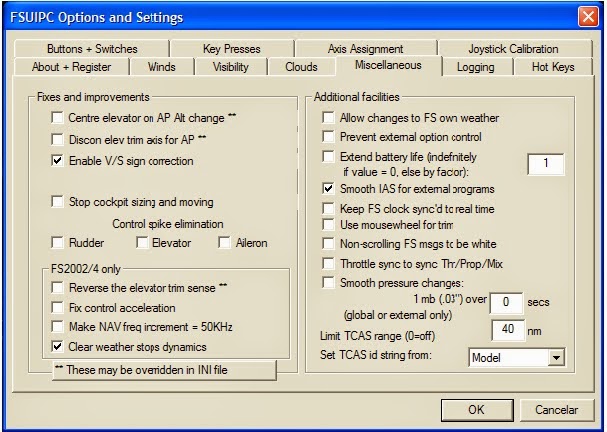Enable Allow changes to FS own weather
The height and width of the screenshot is (432, 607).
pyautogui.click(x=328, y=117)
